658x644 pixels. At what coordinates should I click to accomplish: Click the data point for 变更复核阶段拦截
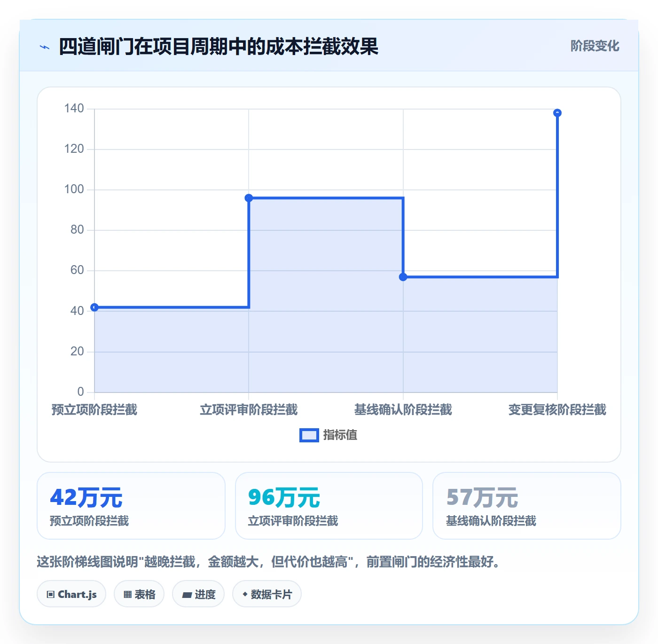point(557,113)
